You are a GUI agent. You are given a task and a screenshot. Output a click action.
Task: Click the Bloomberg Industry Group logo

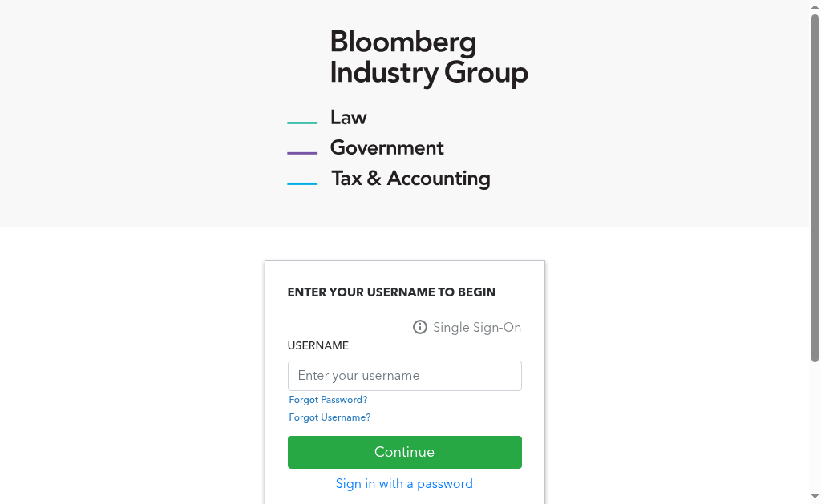[x=429, y=57]
